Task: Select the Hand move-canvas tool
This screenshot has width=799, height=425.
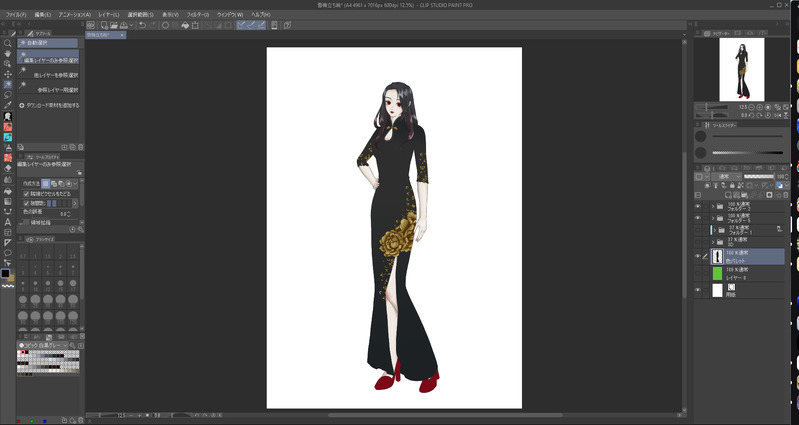Action: click(8, 54)
